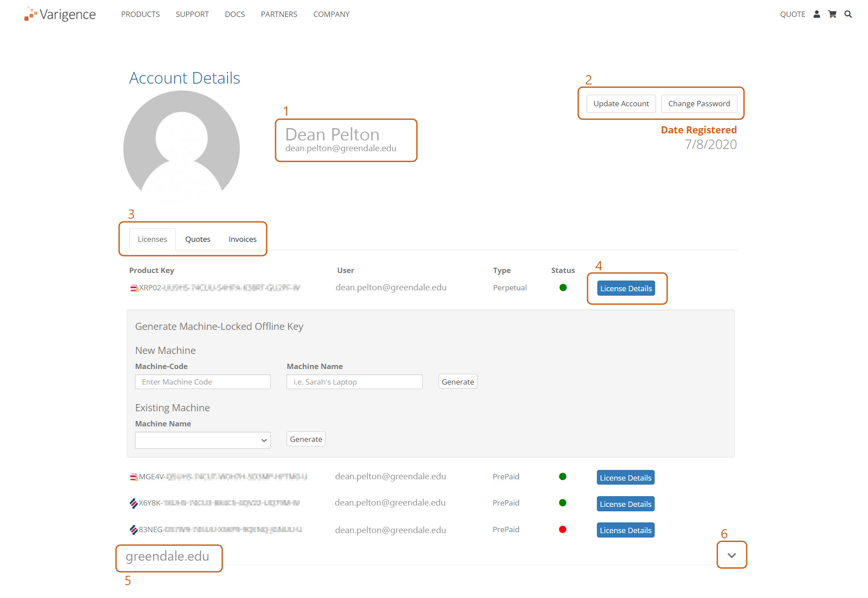Click the 83NEG product key text
868x598 pixels.
(220, 530)
